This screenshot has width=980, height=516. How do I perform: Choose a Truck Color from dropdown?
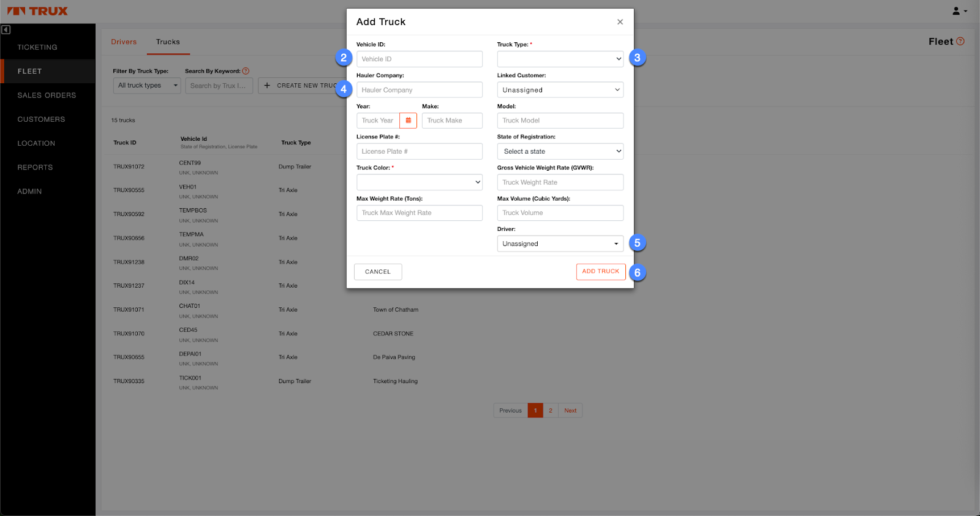[x=419, y=182]
